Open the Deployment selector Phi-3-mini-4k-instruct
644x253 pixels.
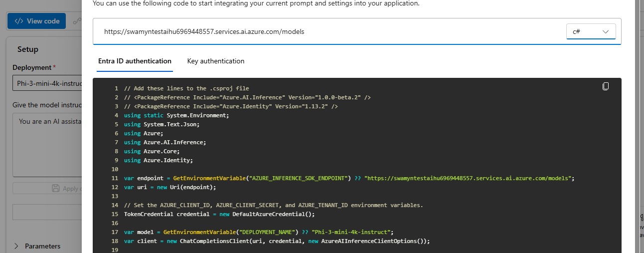click(47, 83)
